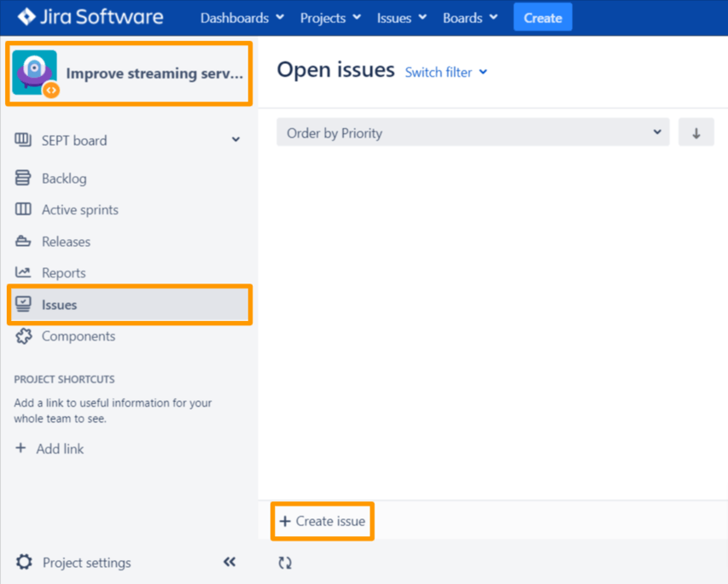Open Releases page
The height and width of the screenshot is (584, 728).
[x=66, y=242]
